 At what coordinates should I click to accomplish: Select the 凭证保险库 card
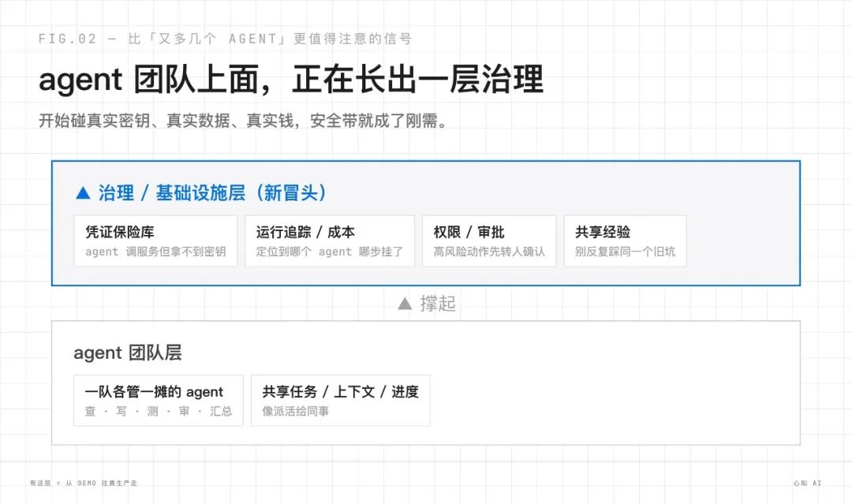pyautogui.click(x=155, y=241)
